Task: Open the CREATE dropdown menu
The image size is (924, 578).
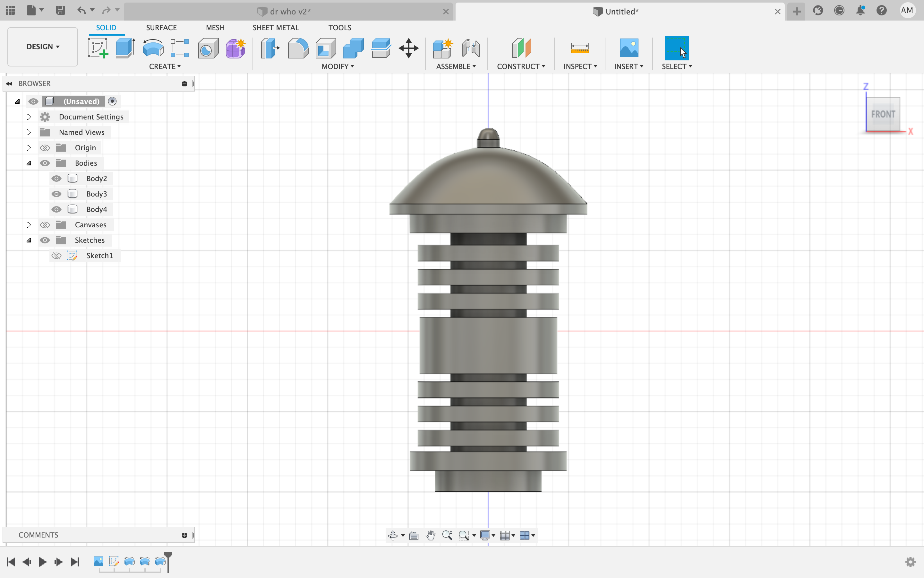Action: [165, 66]
